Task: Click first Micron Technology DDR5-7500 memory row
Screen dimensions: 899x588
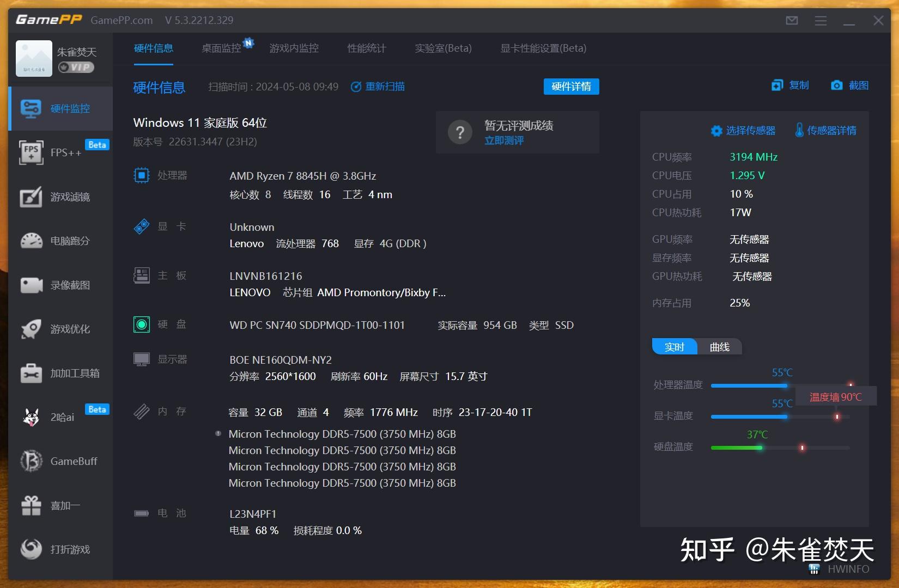Action: (342, 434)
